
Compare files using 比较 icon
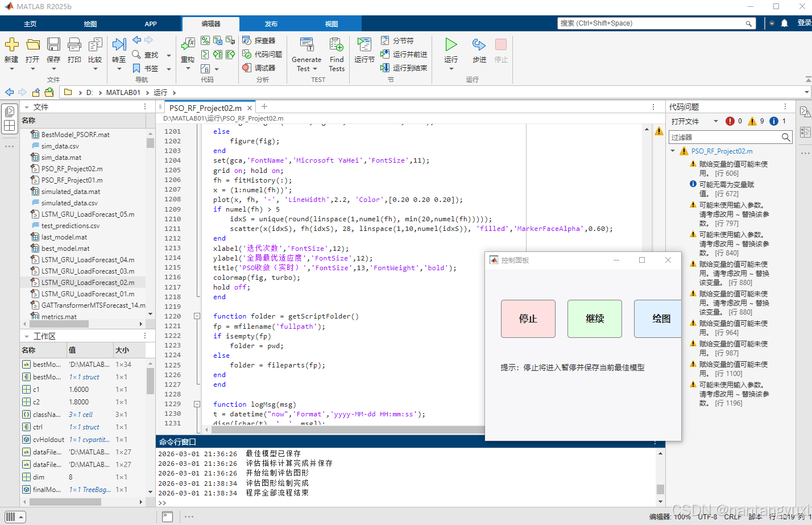tap(96, 44)
